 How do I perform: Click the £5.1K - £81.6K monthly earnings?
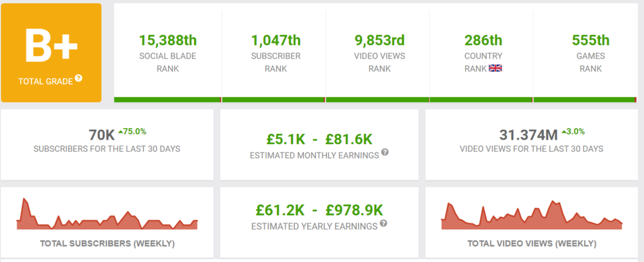[319, 138]
